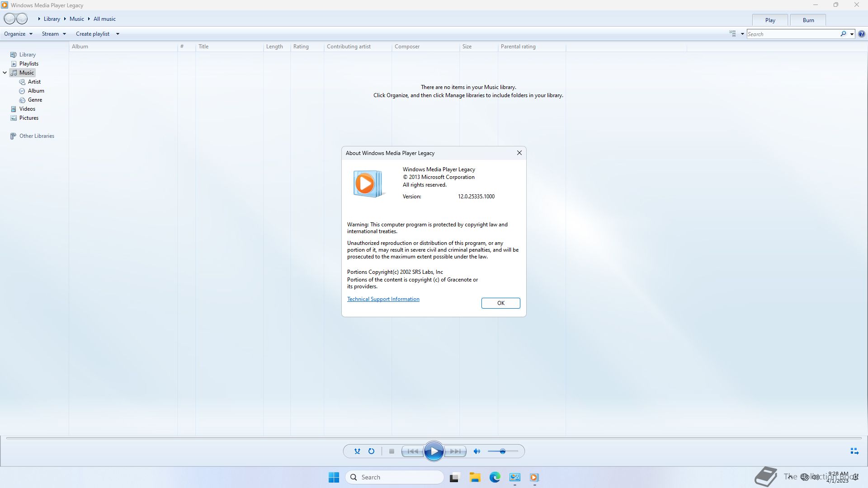Switch to Now Playing mode

coord(854,451)
